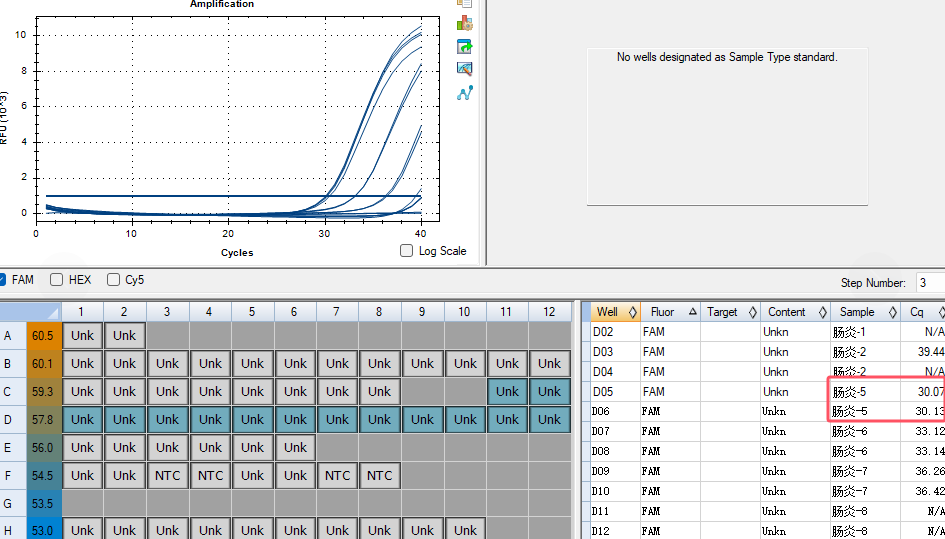945x539 pixels.
Task: Select table row for well D05
Action: (768, 392)
